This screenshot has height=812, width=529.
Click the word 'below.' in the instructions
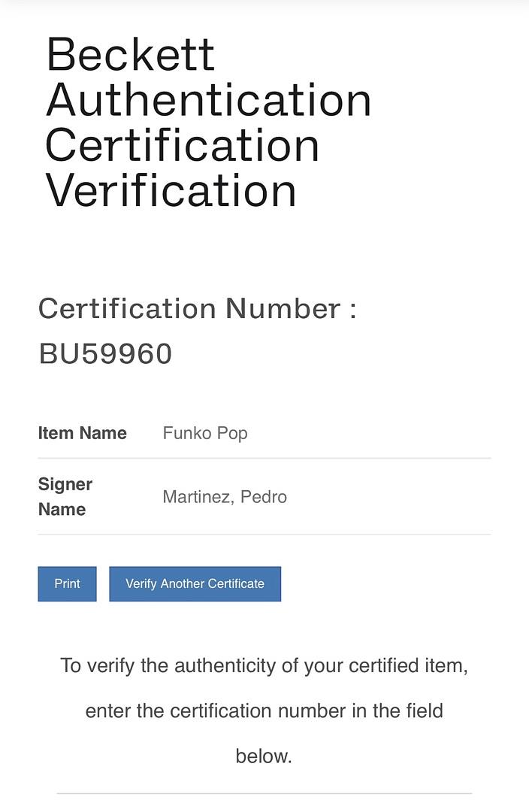coord(264,756)
